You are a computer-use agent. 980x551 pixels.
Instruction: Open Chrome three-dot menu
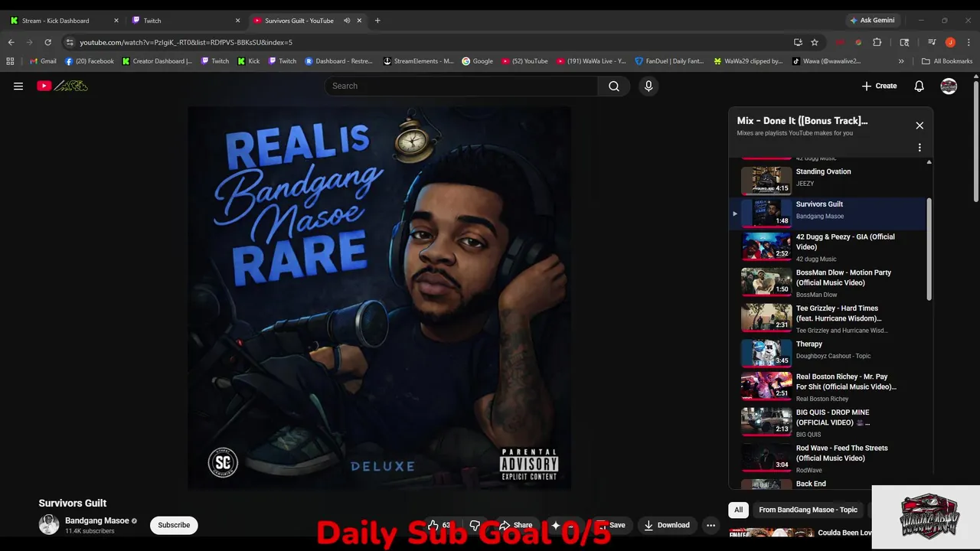click(969, 42)
